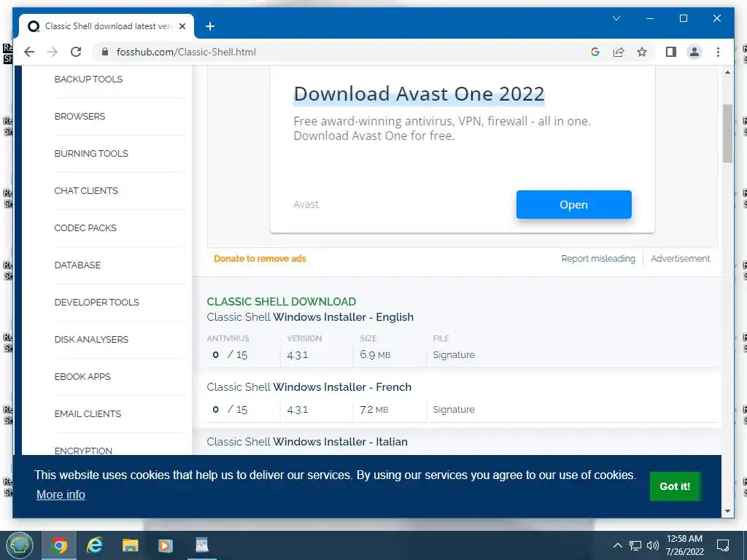Image resolution: width=747 pixels, height=560 pixels.
Task: View site security padlock info
Action: pyautogui.click(x=105, y=52)
